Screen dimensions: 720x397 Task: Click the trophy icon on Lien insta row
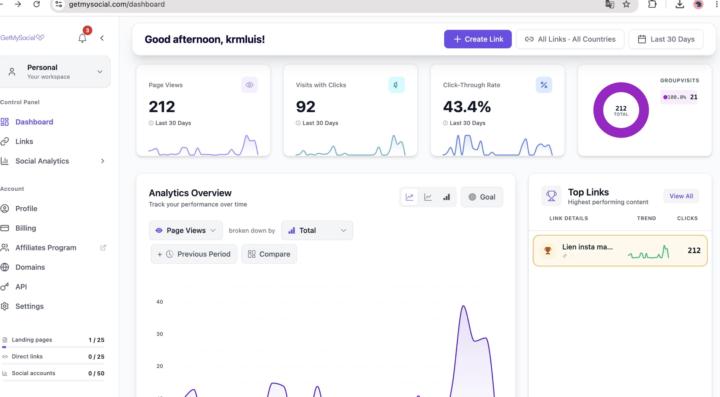pos(547,251)
